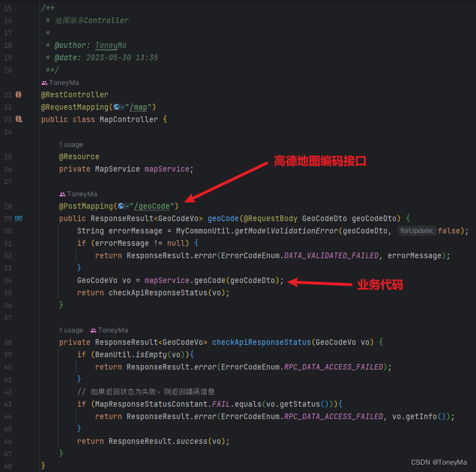476x472 pixels.
Task: Click the getStatus method call
Action: point(300,404)
